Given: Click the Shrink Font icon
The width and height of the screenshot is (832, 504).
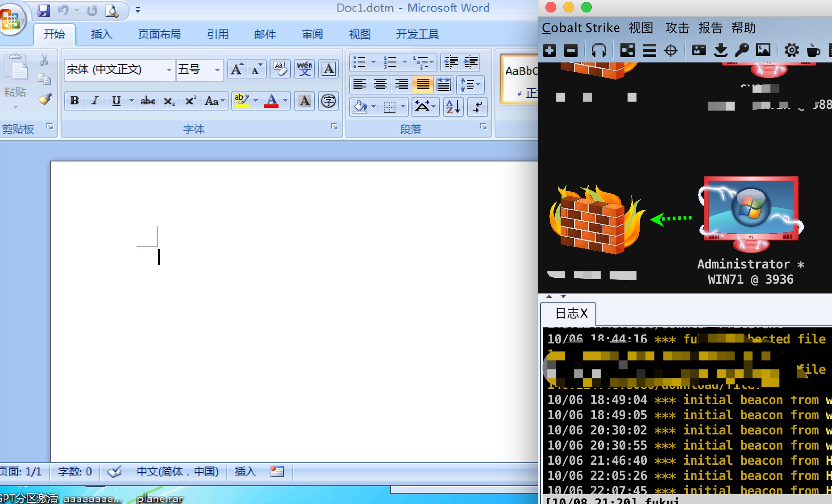Looking at the screenshot, I should 256,69.
